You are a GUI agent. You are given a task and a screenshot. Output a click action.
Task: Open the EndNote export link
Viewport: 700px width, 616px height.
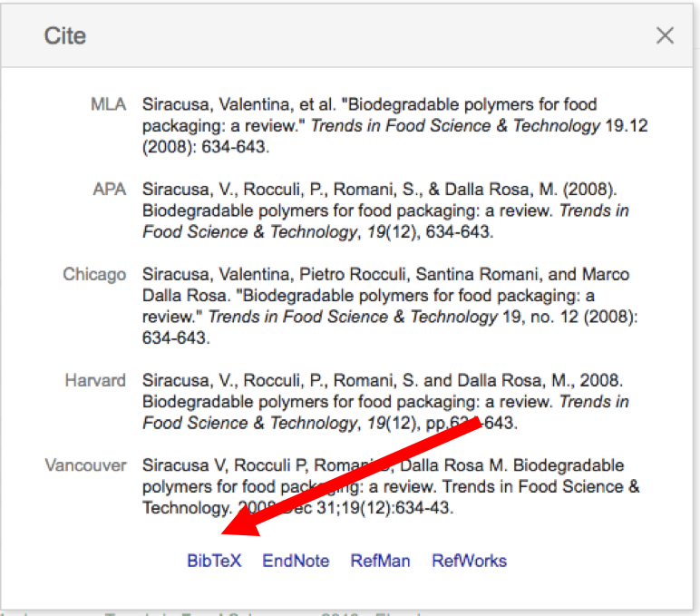pos(296,561)
